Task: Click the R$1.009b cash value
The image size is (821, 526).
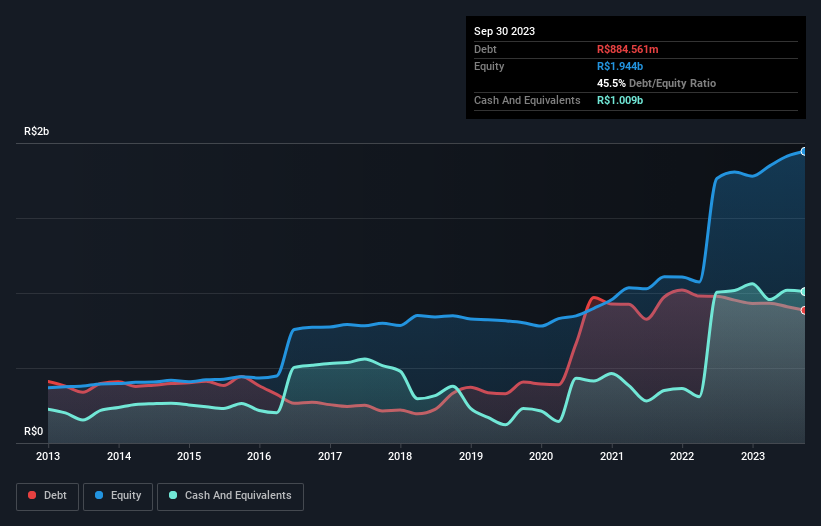Action: coord(620,100)
